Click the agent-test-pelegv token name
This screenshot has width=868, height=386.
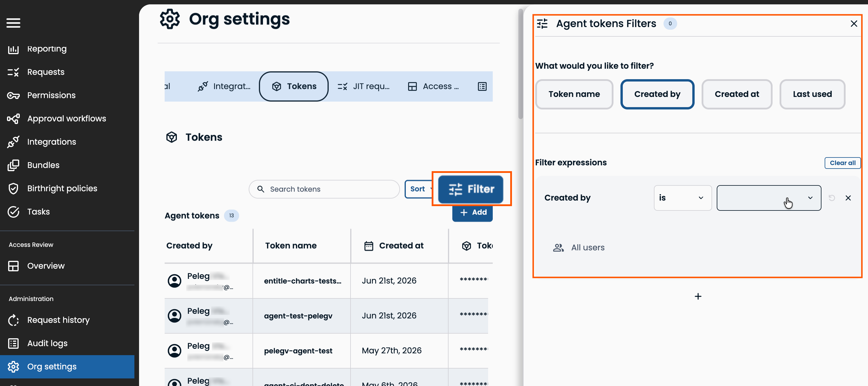[x=298, y=316]
